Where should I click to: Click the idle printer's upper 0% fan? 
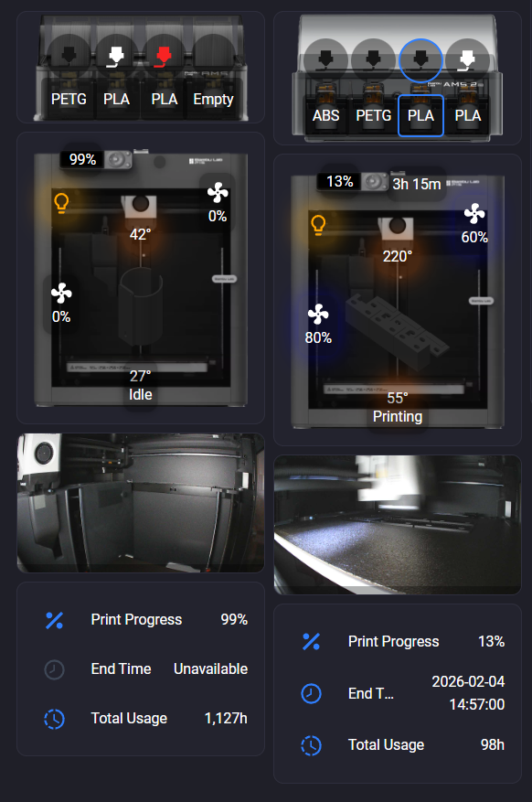click(x=218, y=193)
